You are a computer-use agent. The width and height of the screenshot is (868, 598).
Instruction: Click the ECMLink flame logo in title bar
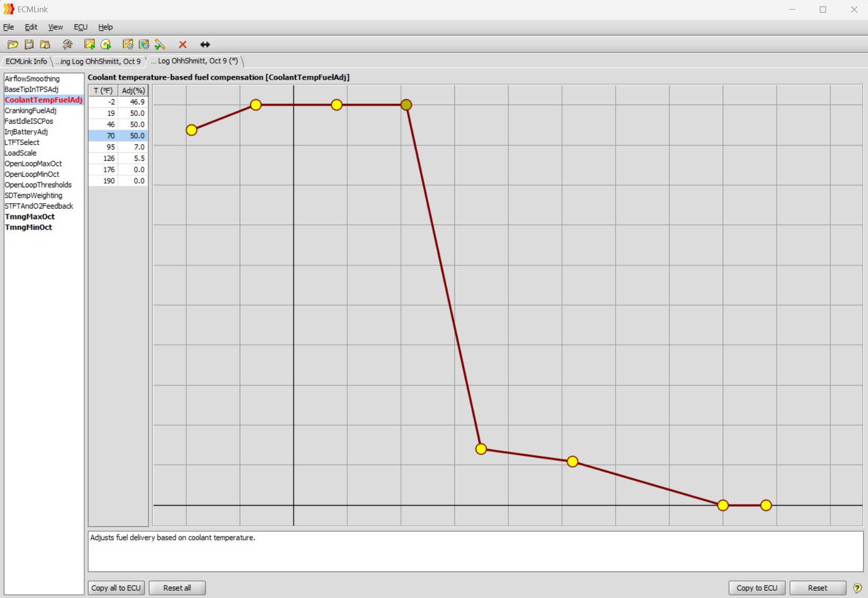(x=8, y=9)
